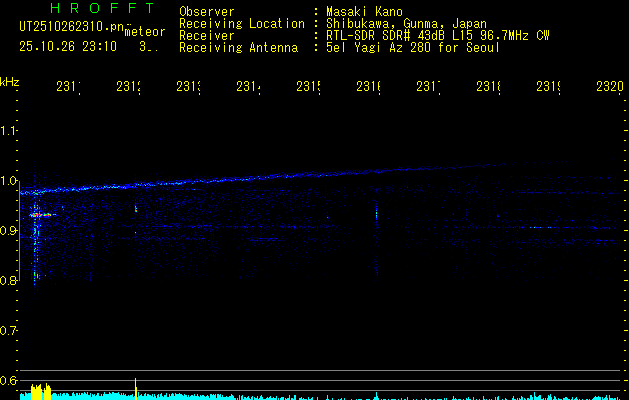Click the 2314 time axis marker

[x=248, y=87]
